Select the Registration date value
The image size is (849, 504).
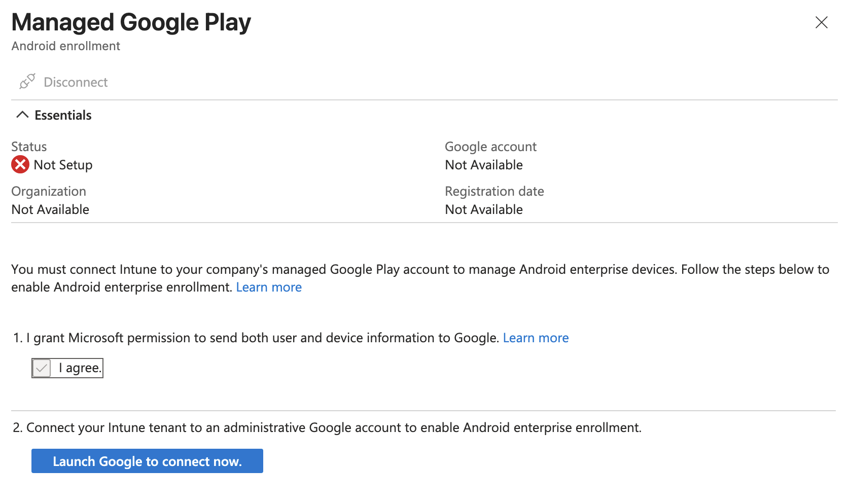tap(483, 209)
